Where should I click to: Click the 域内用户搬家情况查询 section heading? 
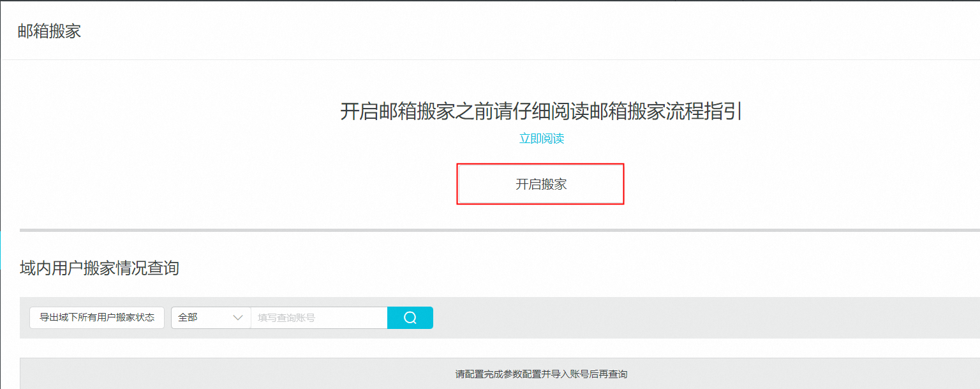[98, 269]
